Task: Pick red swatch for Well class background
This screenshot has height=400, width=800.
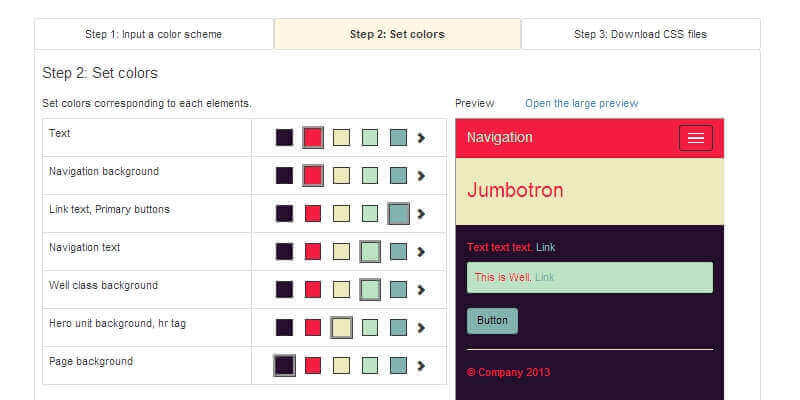Action: pos(313,289)
